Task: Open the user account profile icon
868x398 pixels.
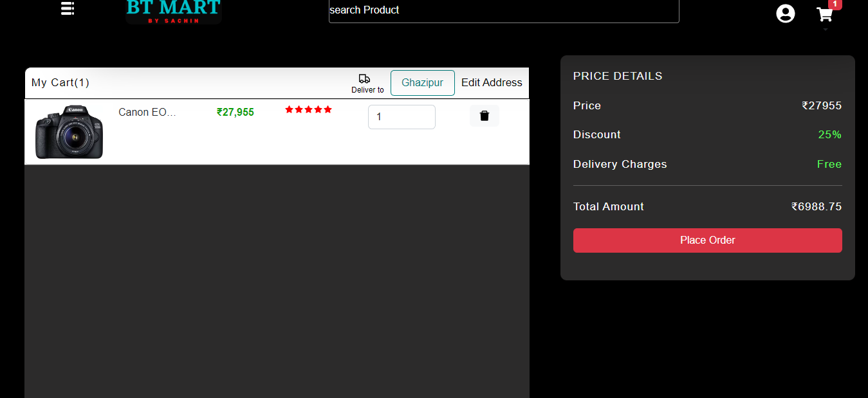Action: coord(785,13)
